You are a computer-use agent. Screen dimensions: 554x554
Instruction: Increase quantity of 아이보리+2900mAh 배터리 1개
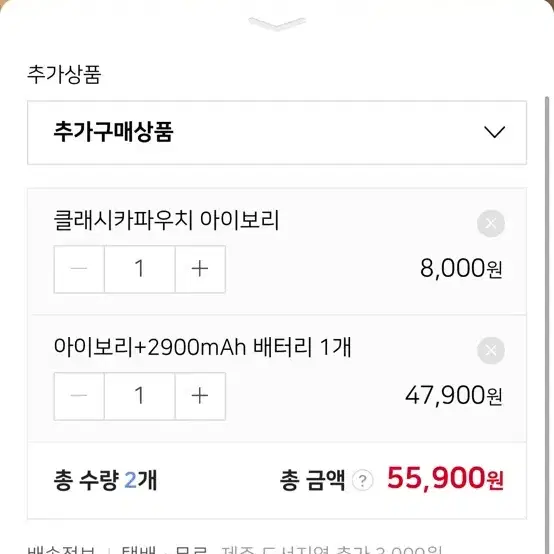(200, 396)
